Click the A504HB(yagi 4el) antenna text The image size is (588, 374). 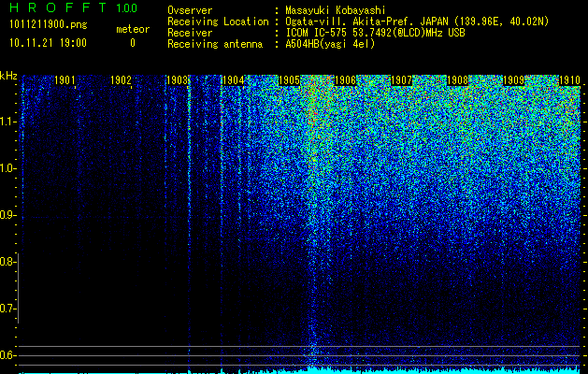click(x=330, y=44)
